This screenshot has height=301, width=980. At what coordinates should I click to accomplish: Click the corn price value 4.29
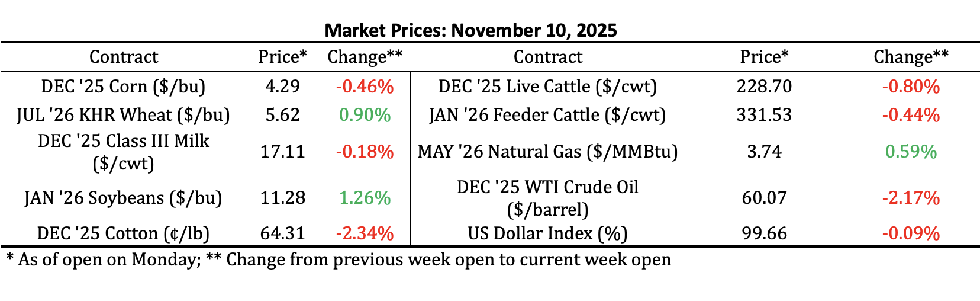[x=282, y=87]
